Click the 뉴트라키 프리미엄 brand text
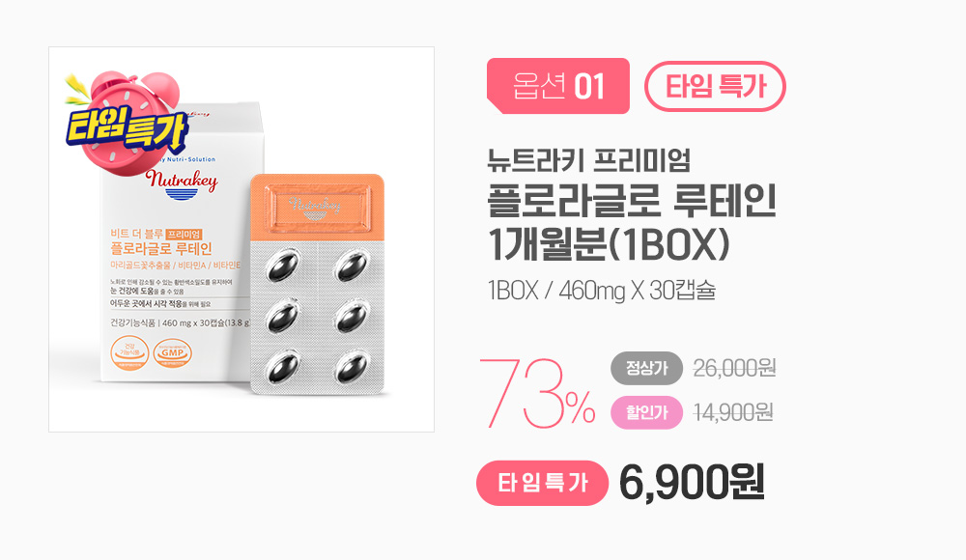The height and width of the screenshot is (560, 966). (588, 159)
